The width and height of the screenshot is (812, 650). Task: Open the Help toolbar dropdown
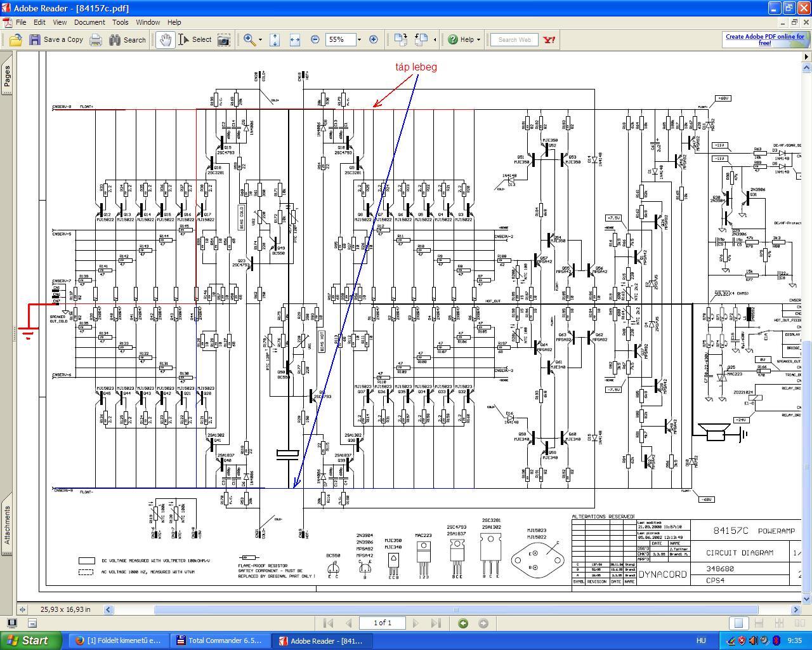tap(464, 39)
